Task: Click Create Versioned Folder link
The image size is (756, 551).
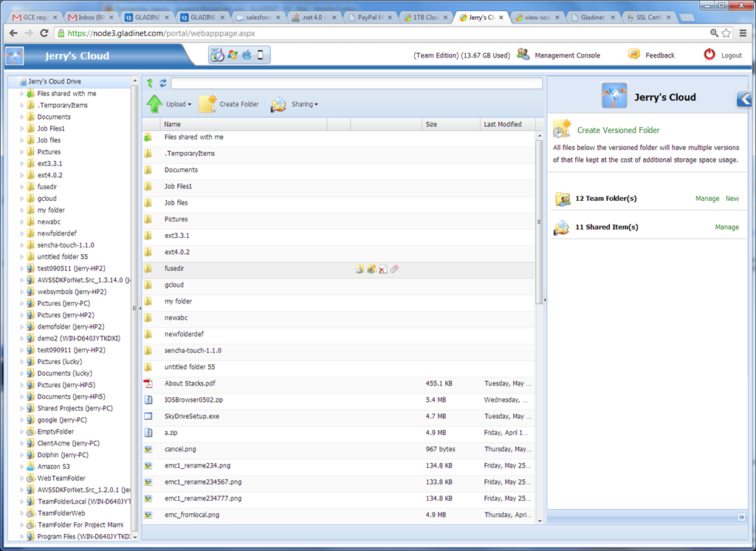Action: click(618, 130)
